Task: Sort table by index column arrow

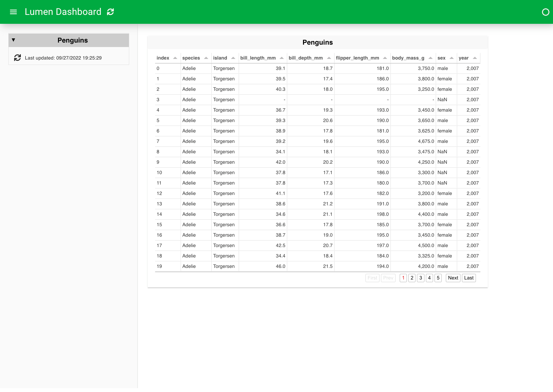Action: click(175, 58)
